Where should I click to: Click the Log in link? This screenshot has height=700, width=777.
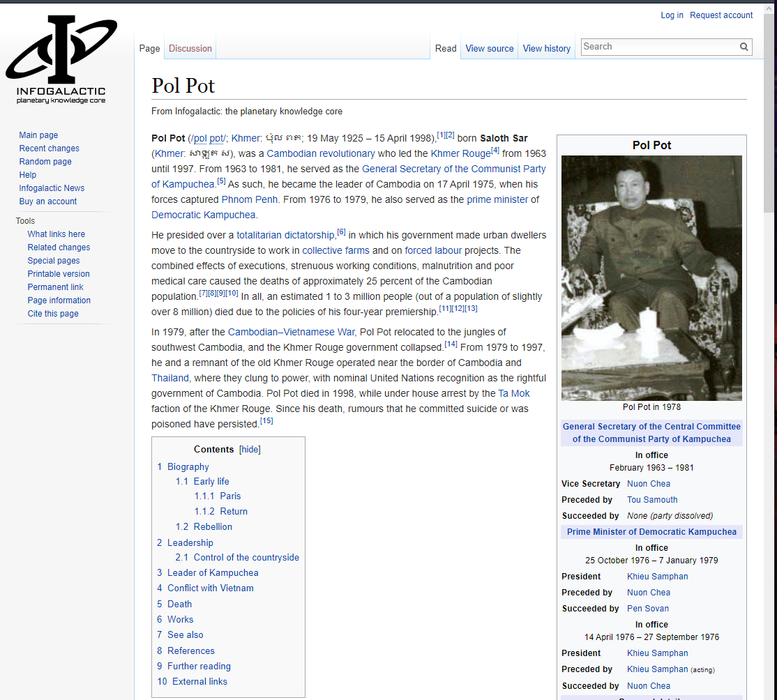672,15
